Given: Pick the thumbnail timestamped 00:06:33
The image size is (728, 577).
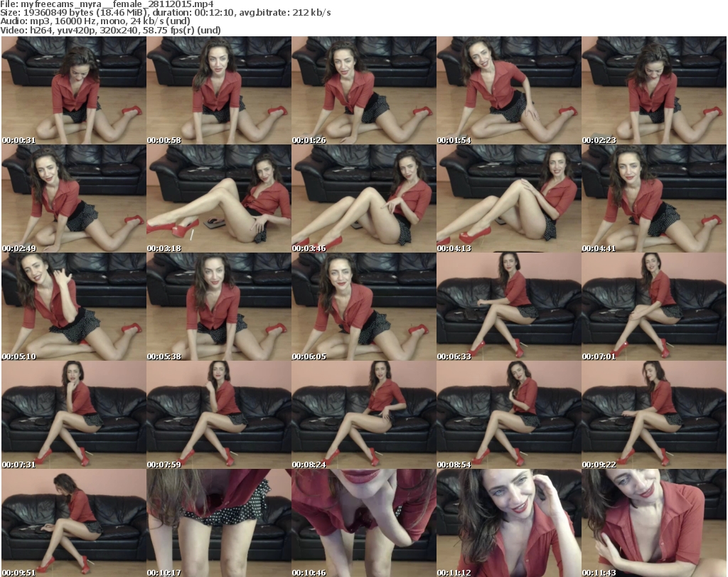Looking at the screenshot, I should click(509, 307).
